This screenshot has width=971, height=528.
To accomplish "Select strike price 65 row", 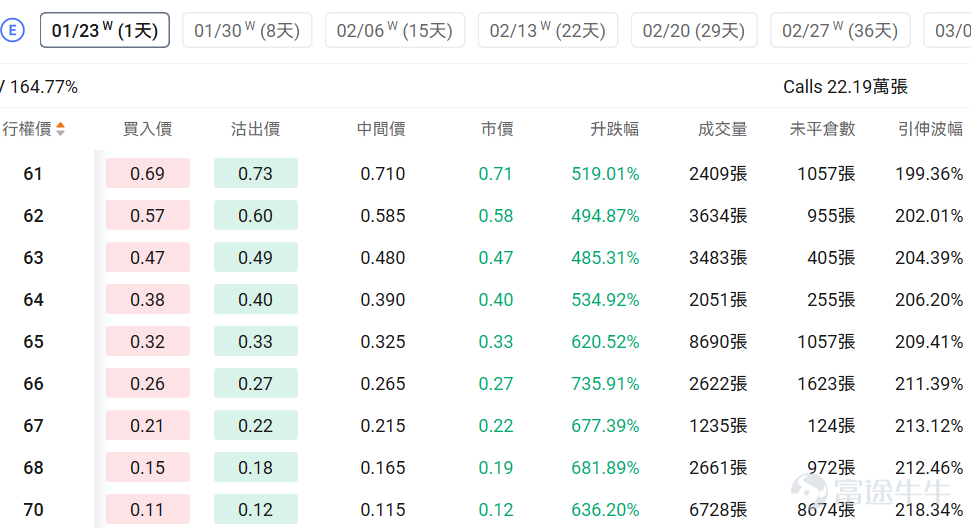I will tap(33, 342).
